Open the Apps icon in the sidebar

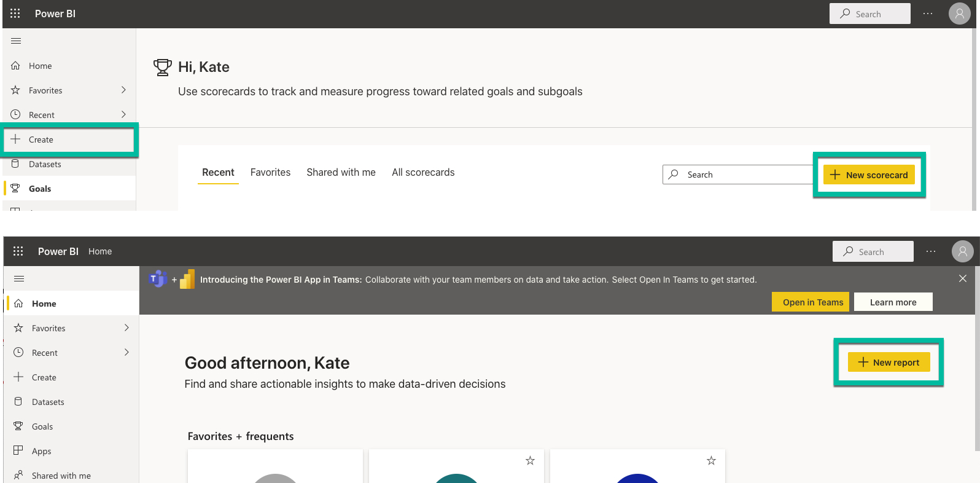pyautogui.click(x=18, y=450)
